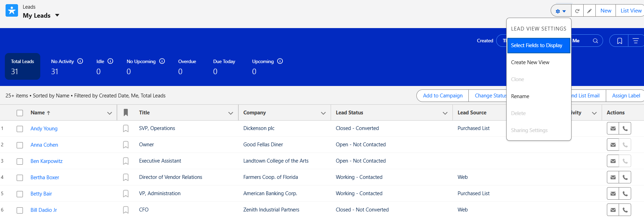Click the List View button
Viewport: 644px width, 217px height.
630,11
